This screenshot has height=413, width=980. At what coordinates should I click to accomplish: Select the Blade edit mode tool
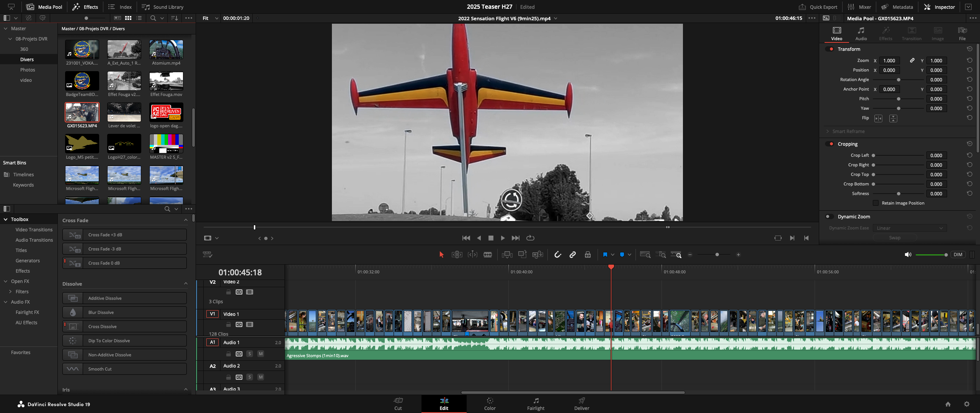point(488,255)
